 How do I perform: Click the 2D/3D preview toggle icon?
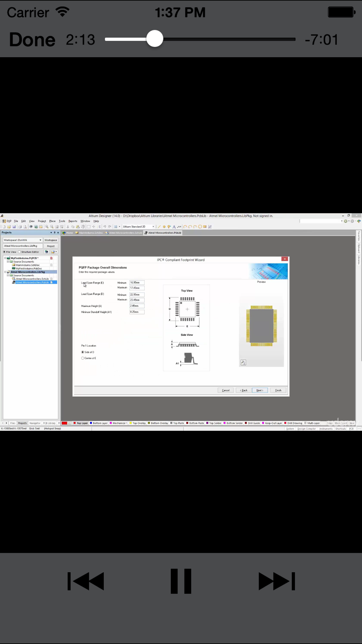point(243,363)
